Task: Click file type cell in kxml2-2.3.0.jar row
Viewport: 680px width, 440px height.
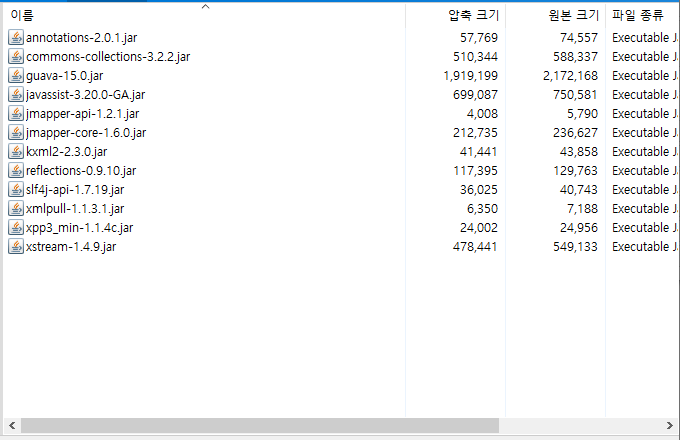Action: pos(644,152)
